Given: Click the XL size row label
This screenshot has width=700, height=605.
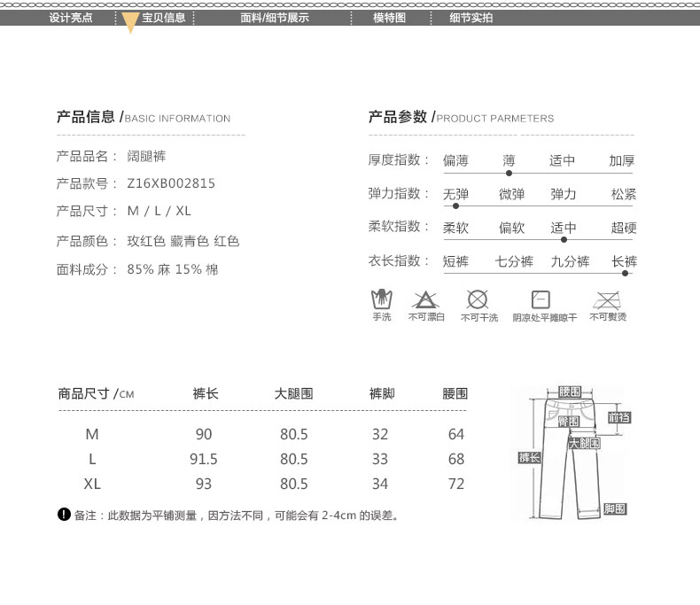Looking at the screenshot, I should (92, 484).
